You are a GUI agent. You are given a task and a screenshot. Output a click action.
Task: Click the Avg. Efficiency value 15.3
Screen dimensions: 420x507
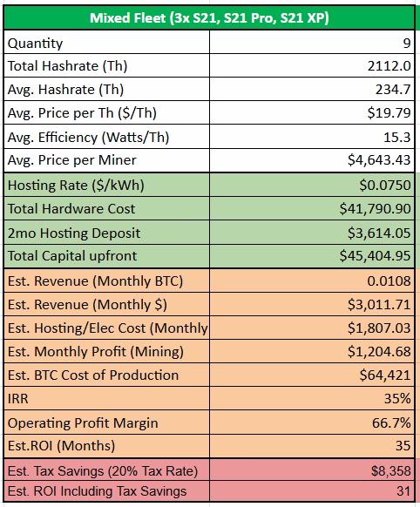[312, 137]
